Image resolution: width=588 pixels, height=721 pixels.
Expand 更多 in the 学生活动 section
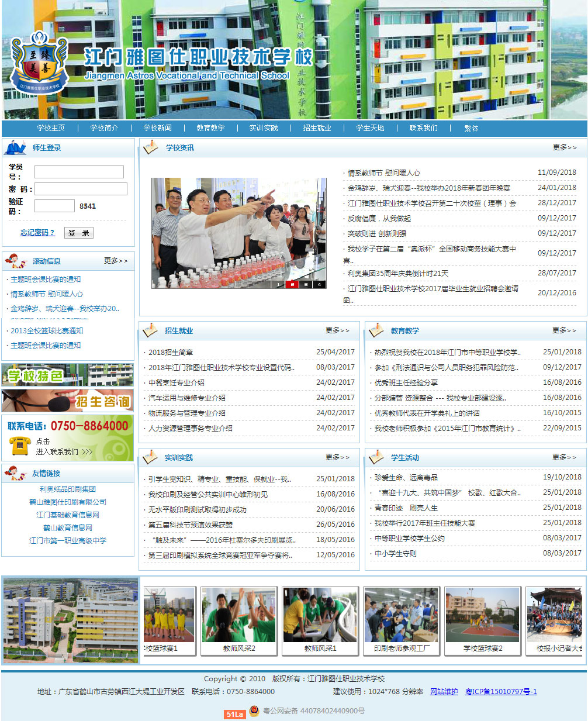click(563, 457)
